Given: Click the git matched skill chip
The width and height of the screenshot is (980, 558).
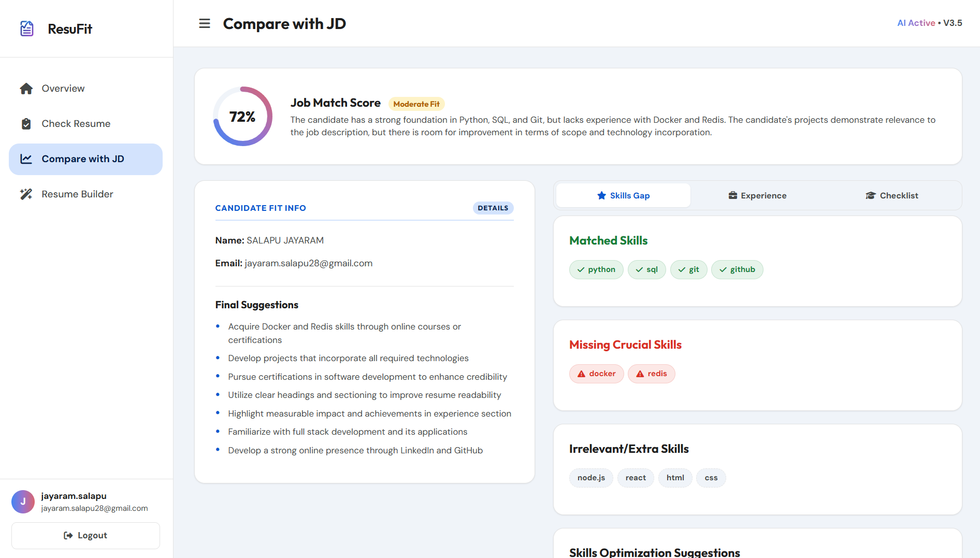Looking at the screenshot, I should (x=689, y=269).
